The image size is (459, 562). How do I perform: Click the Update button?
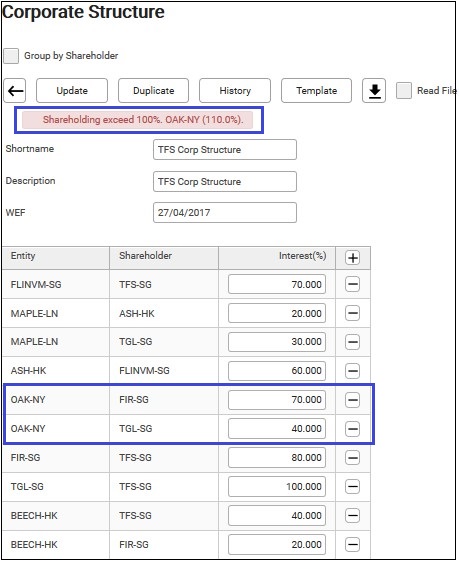pyautogui.click(x=72, y=91)
